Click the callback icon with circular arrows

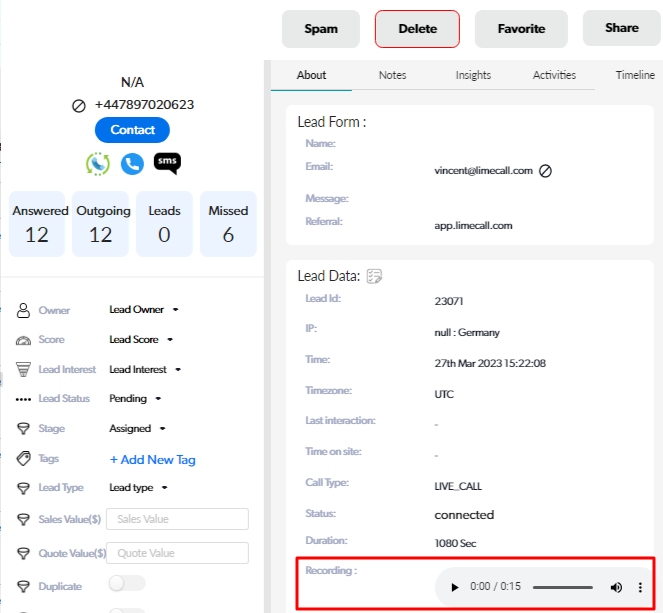[x=98, y=163]
